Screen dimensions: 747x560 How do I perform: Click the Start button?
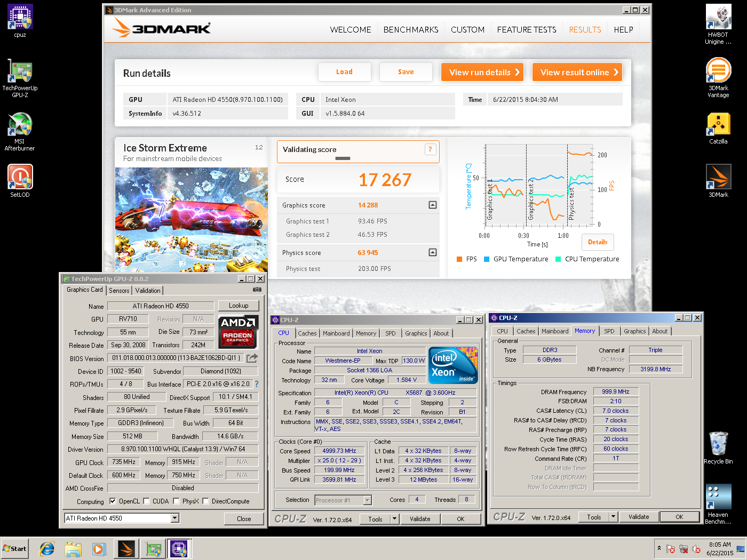click(x=15, y=548)
